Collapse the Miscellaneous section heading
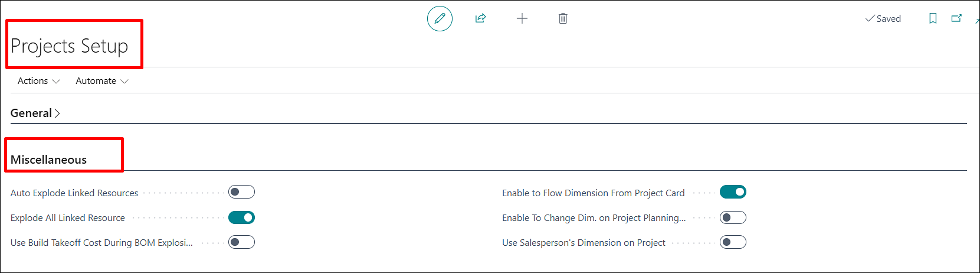The image size is (980, 273). pyautogui.click(x=48, y=160)
